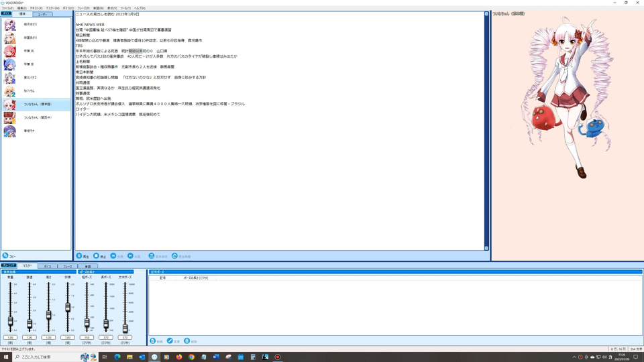Select the 琴葉 茜 voice avatar
Image resolution: width=644 pixels, height=362 pixels.
9,52
